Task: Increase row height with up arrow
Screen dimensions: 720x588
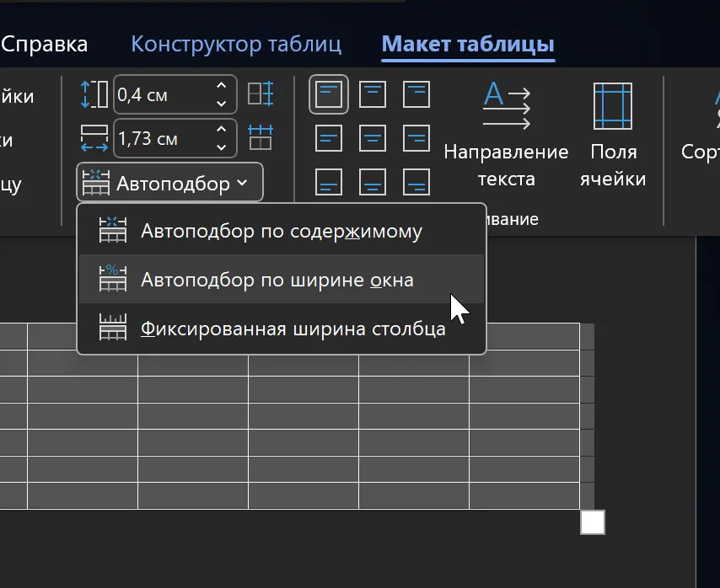Action: coord(222,85)
